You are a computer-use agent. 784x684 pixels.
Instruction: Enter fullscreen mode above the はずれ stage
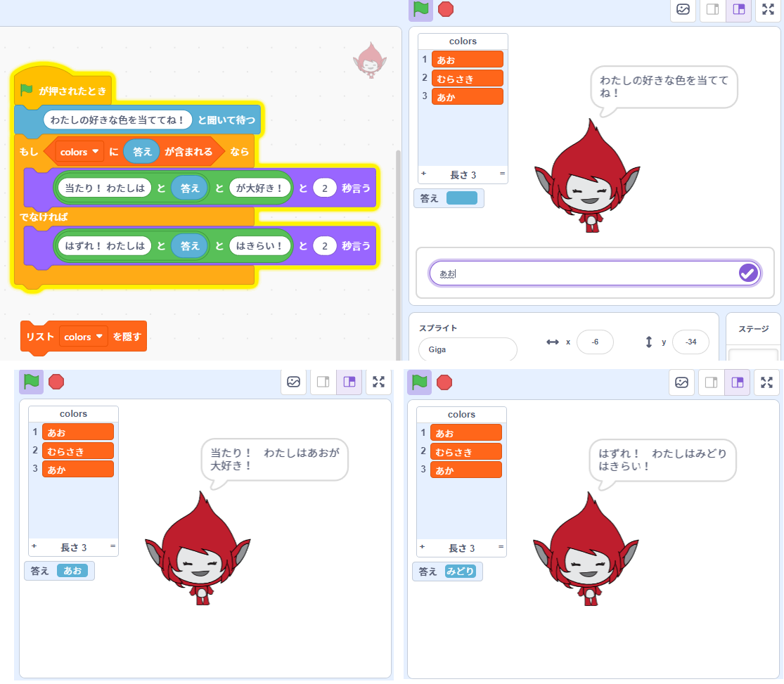(x=766, y=382)
